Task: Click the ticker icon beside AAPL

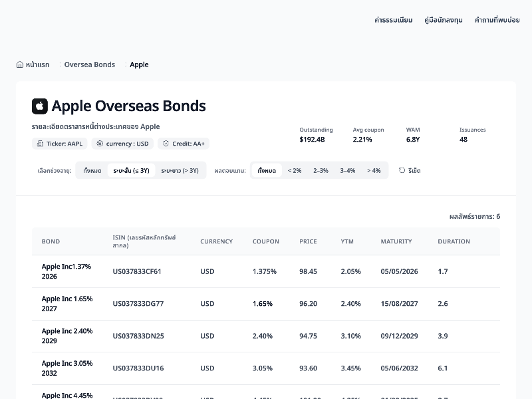Action: pos(40,144)
